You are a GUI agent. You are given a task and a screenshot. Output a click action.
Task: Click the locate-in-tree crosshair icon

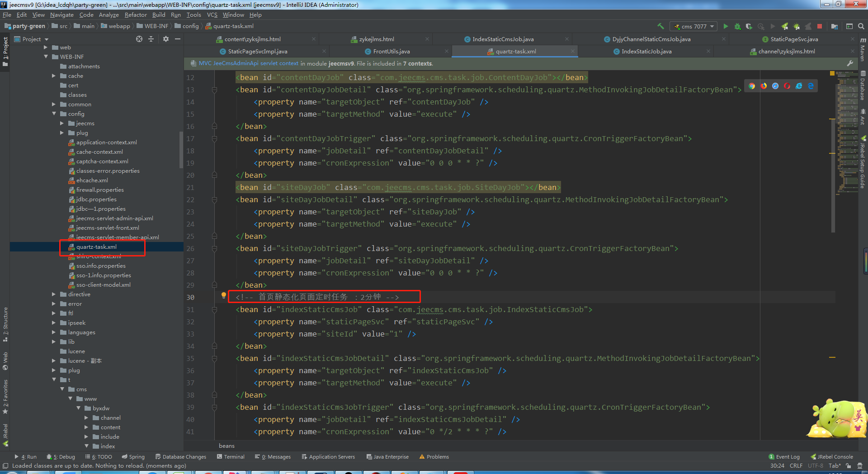tap(139, 39)
